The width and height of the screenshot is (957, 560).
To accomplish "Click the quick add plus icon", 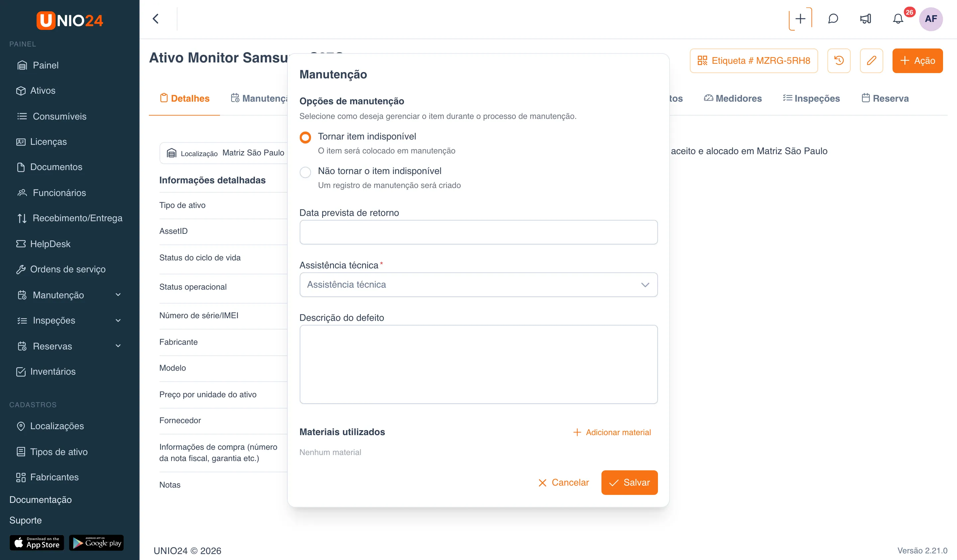I will tap(800, 19).
